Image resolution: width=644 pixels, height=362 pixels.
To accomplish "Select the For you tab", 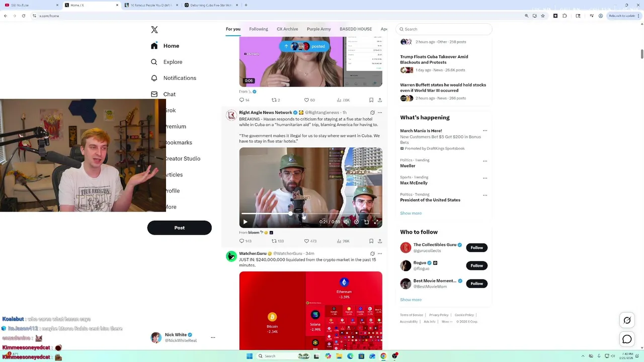I will point(233,29).
